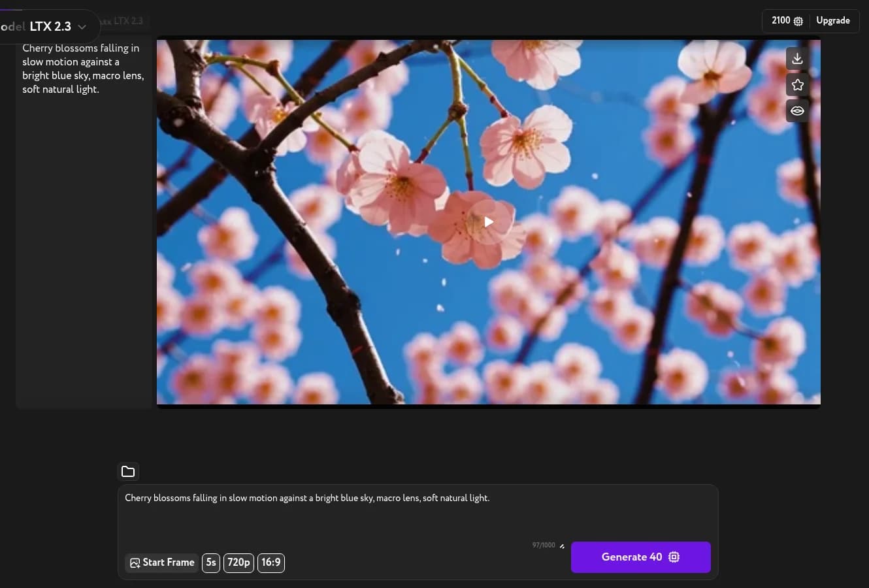Viewport: 869px width, 588px height.
Task: Click the folder icon above the prompt box
Action: [x=128, y=471]
